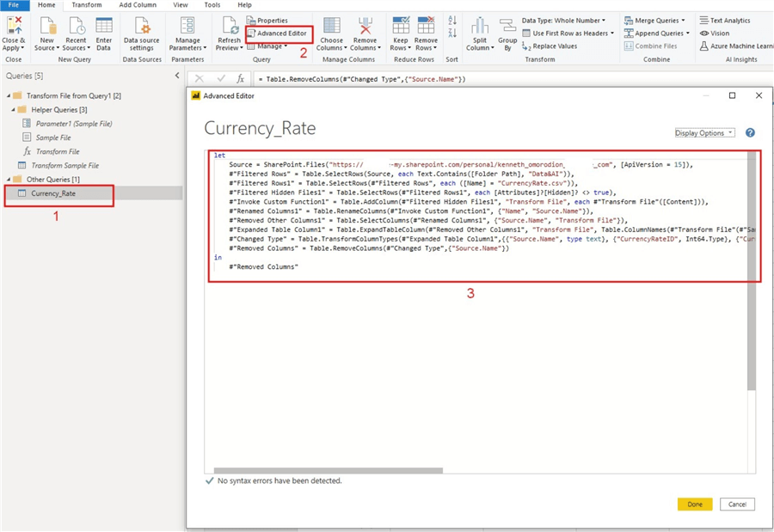The width and height of the screenshot is (774, 532).
Task: Switch to the Tools tab
Action: click(212, 5)
